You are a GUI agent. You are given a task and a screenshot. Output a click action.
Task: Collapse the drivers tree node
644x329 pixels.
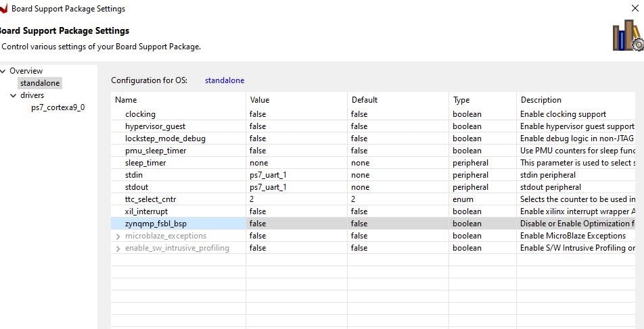[x=14, y=95]
